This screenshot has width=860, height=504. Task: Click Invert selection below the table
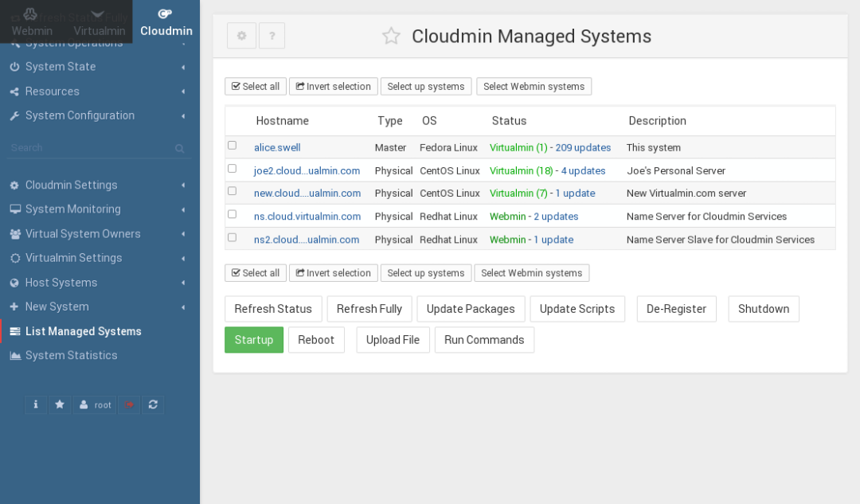(334, 273)
